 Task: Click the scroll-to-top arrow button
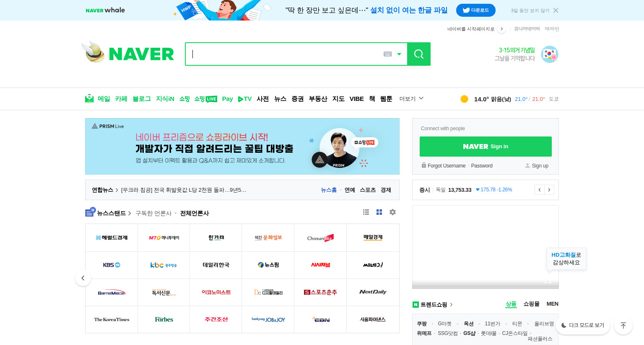click(x=623, y=325)
